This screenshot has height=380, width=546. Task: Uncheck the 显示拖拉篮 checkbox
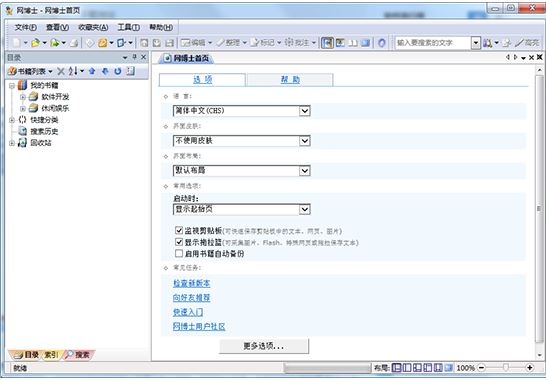click(x=179, y=242)
